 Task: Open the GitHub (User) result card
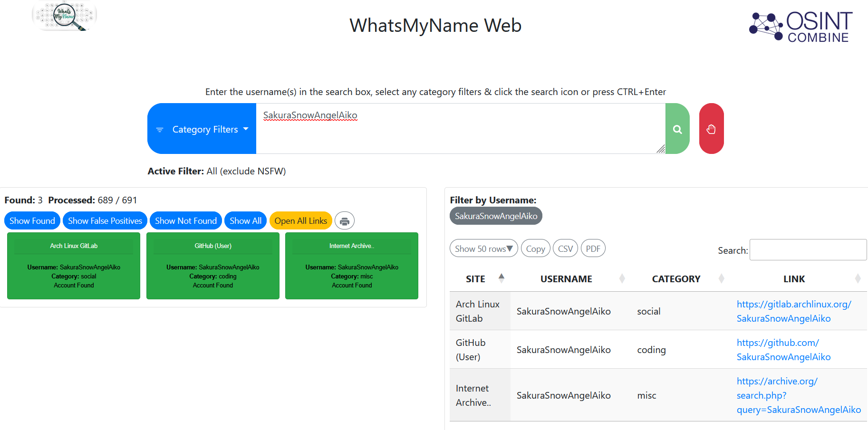click(213, 266)
